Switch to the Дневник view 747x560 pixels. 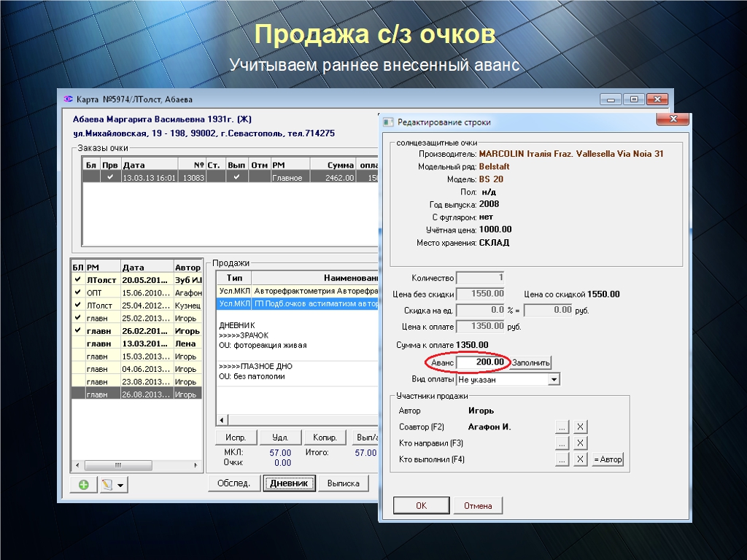click(x=290, y=483)
